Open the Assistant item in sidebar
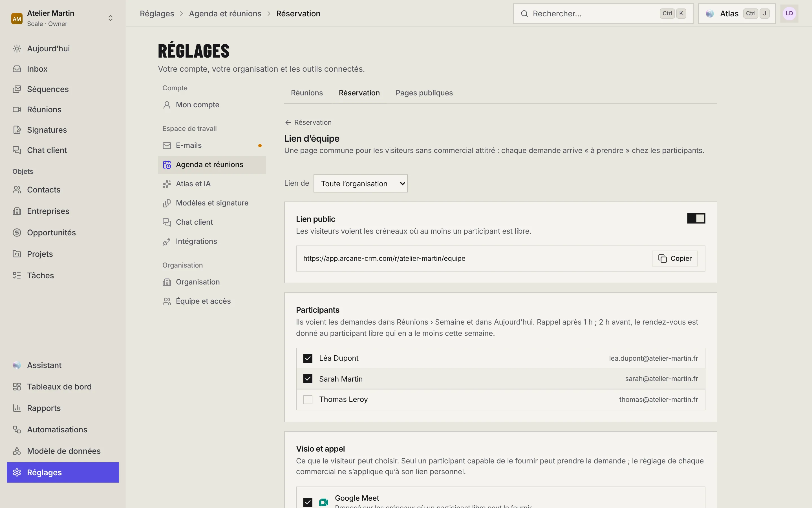Viewport: 812px width, 508px height. coord(63,365)
